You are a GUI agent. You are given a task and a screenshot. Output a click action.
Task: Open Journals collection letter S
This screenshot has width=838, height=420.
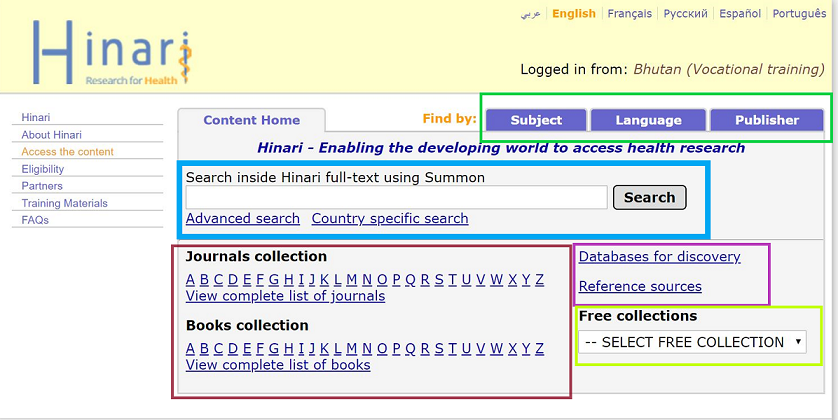click(439, 279)
